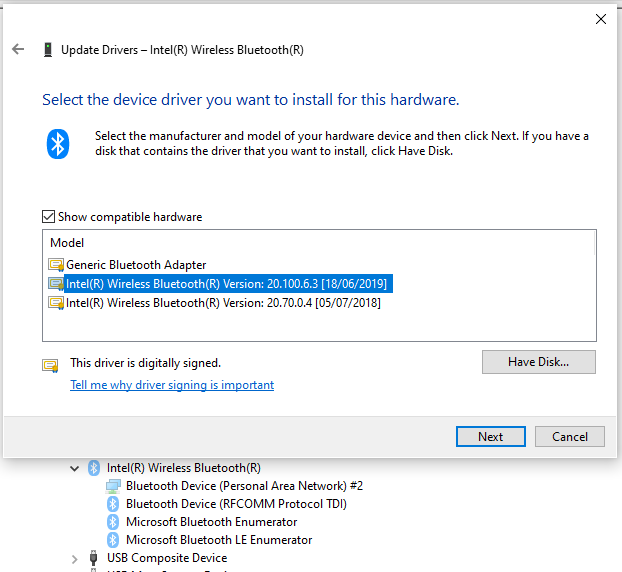Select Microsoft Bluetooth Enumerator in tree

[x=211, y=522]
